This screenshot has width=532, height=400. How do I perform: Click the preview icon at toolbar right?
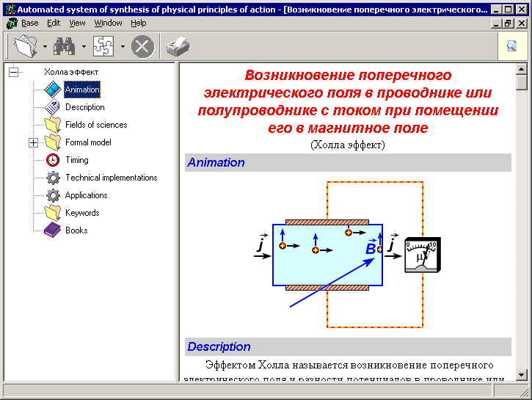tap(511, 47)
